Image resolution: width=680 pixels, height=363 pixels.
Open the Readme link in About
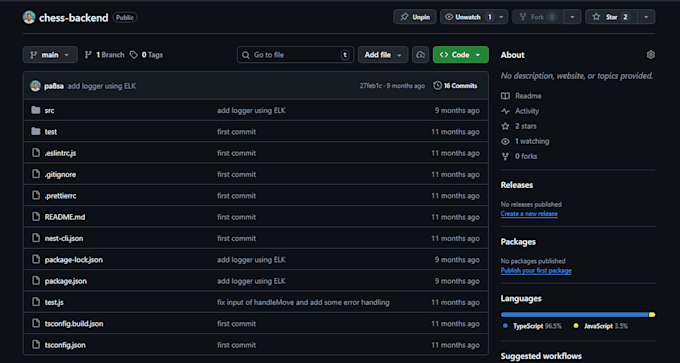(521, 96)
